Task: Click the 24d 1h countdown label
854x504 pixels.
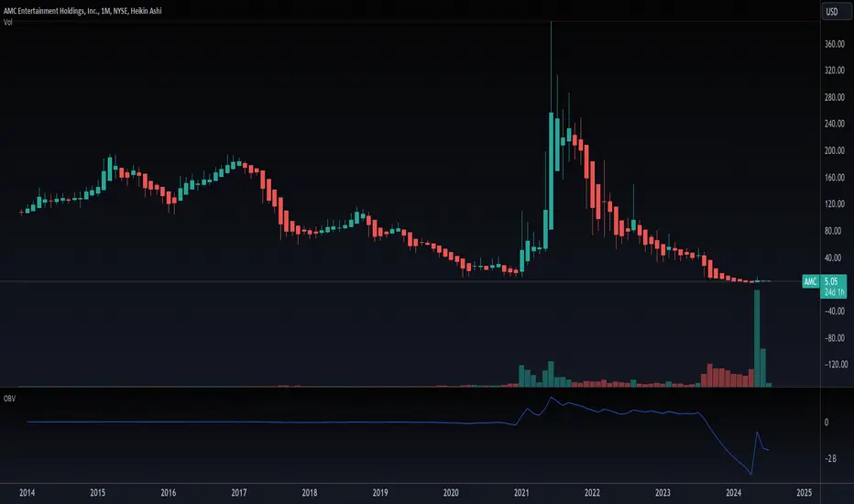Action: 834,292
